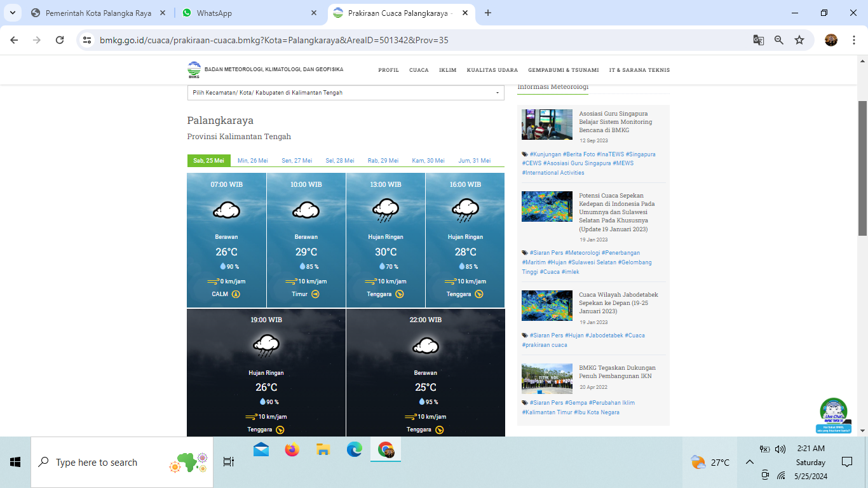Open the CUACA menu

[x=419, y=70]
